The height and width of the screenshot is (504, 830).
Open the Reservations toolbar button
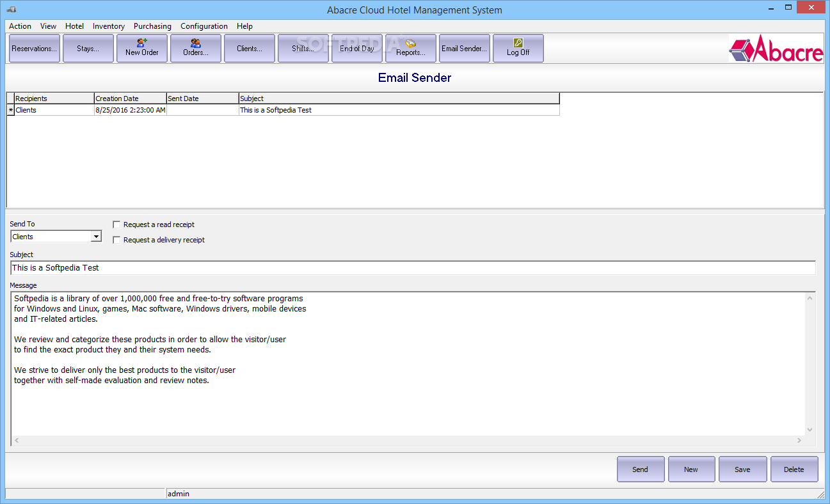tap(34, 49)
